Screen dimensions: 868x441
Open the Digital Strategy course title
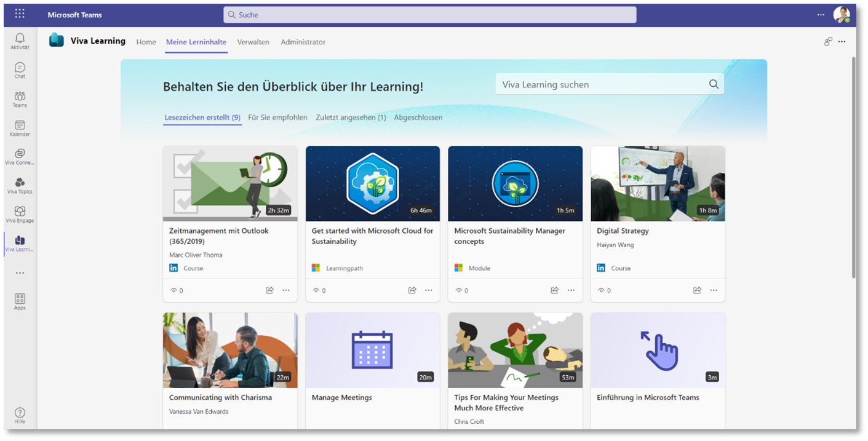623,231
